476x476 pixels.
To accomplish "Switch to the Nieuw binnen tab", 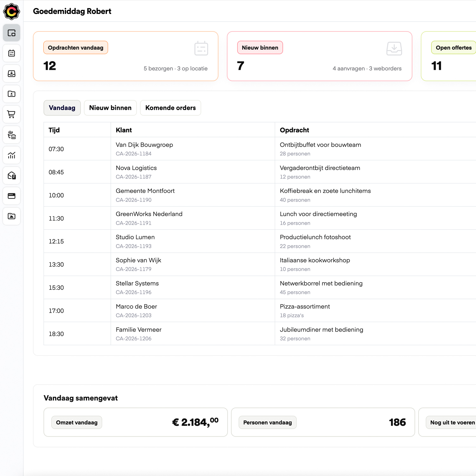I will click(x=110, y=108).
